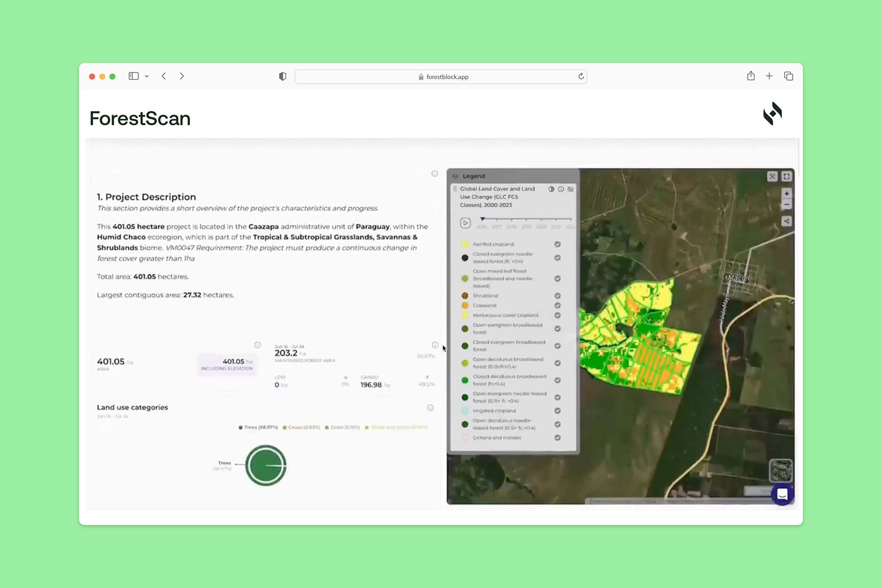
Task: Play the land cover timeline animation
Action: tap(465, 223)
